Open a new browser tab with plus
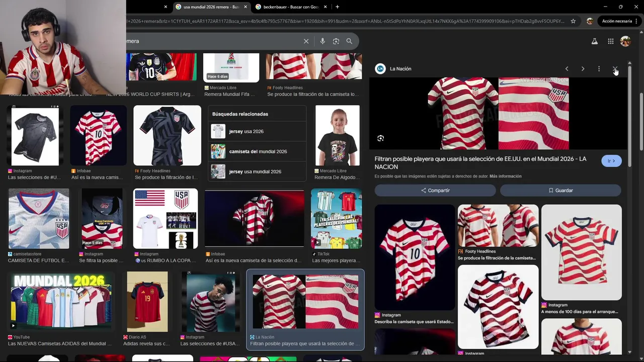The width and height of the screenshot is (644, 362). [x=337, y=7]
